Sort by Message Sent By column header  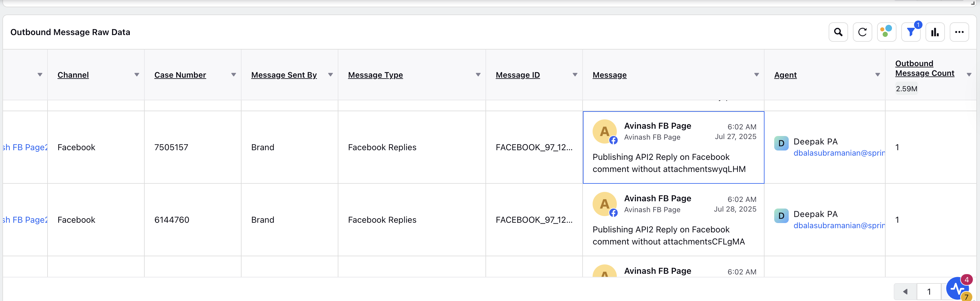point(284,75)
